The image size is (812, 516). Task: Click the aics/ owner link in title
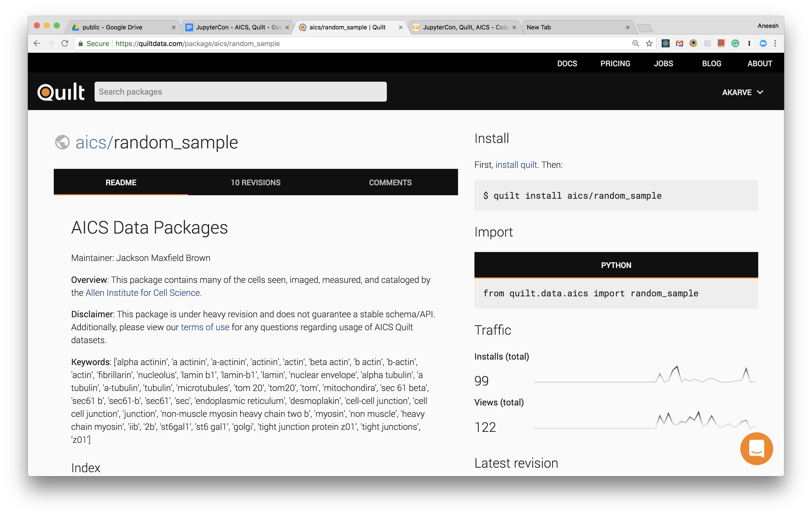[94, 142]
